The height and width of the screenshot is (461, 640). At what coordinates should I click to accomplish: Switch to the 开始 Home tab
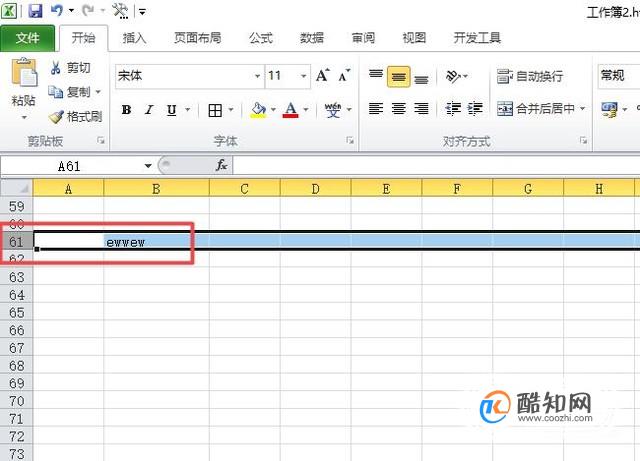84,38
